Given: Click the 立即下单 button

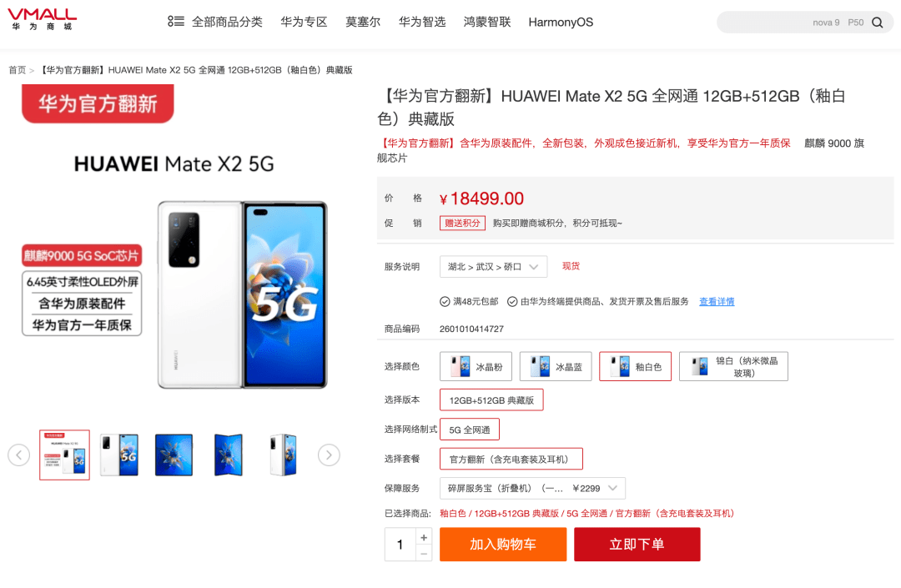Looking at the screenshot, I should pos(637,545).
